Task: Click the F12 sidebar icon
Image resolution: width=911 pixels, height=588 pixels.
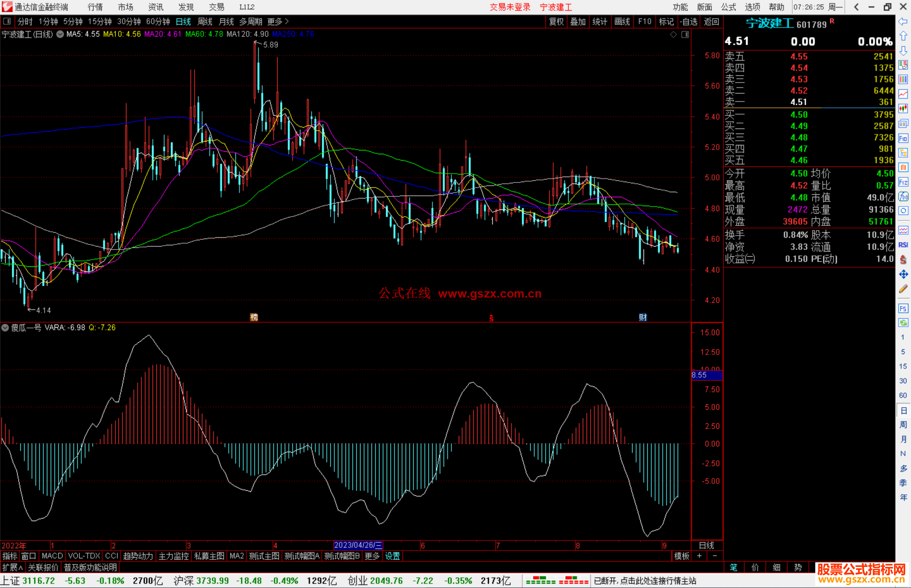Action: 903,182
